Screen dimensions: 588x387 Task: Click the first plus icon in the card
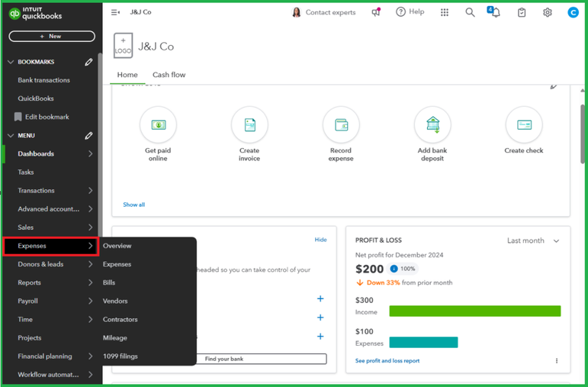(x=320, y=298)
